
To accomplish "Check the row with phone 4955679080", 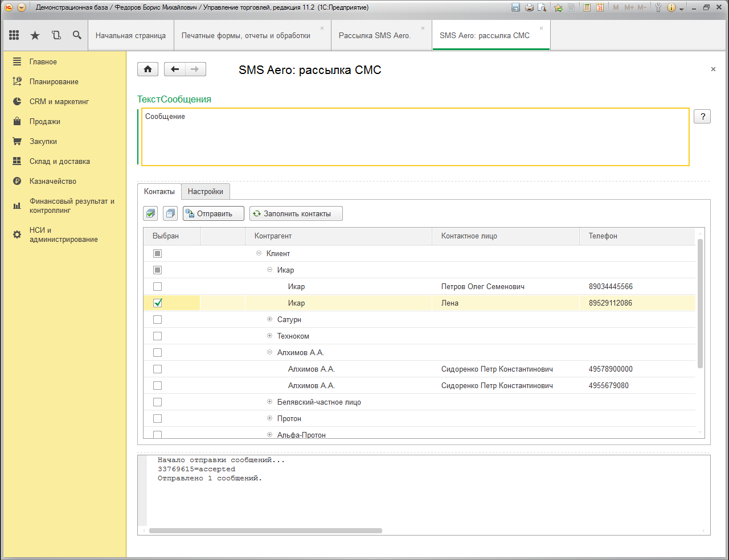I will pos(158,385).
